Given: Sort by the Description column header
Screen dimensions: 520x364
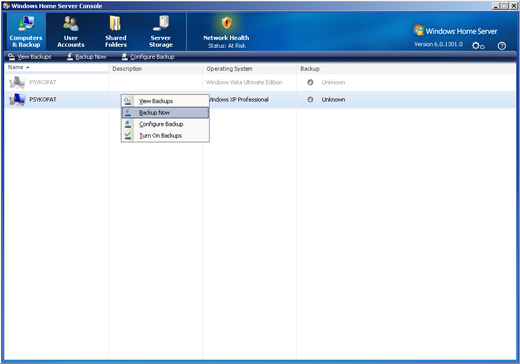Looking at the screenshot, I should coord(155,69).
